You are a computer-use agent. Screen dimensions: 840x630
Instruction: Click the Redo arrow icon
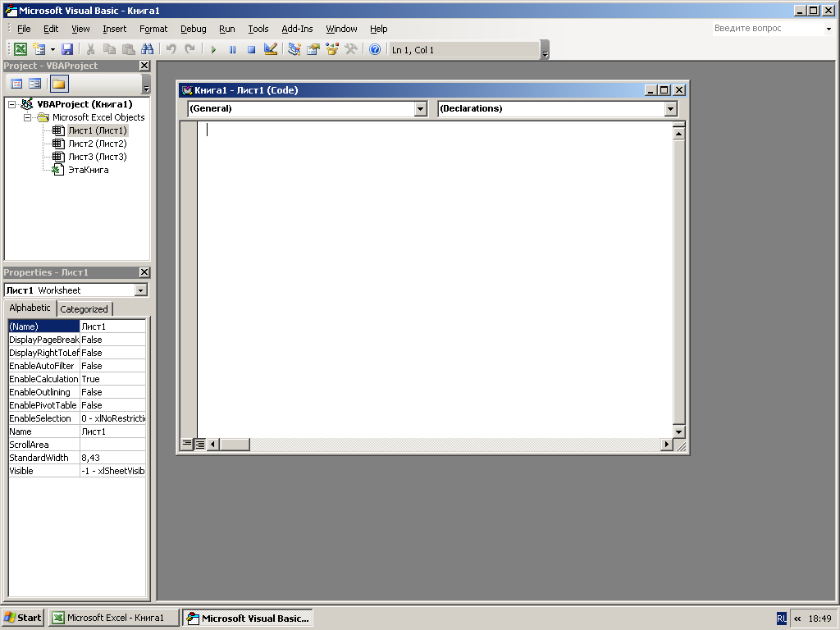[x=189, y=49]
